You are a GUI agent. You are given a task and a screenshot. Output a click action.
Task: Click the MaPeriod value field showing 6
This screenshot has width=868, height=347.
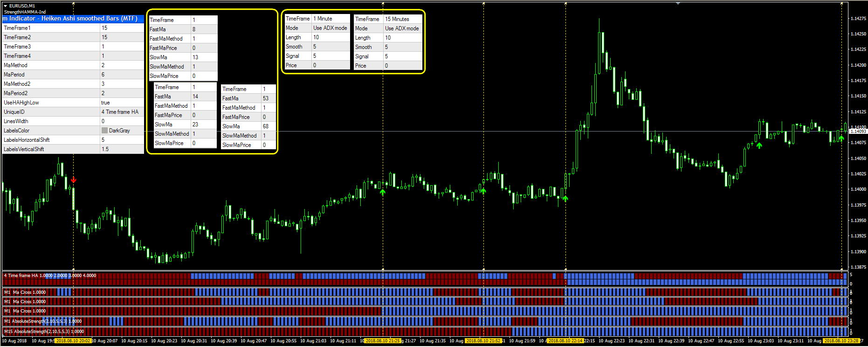click(x=122, y=75)
